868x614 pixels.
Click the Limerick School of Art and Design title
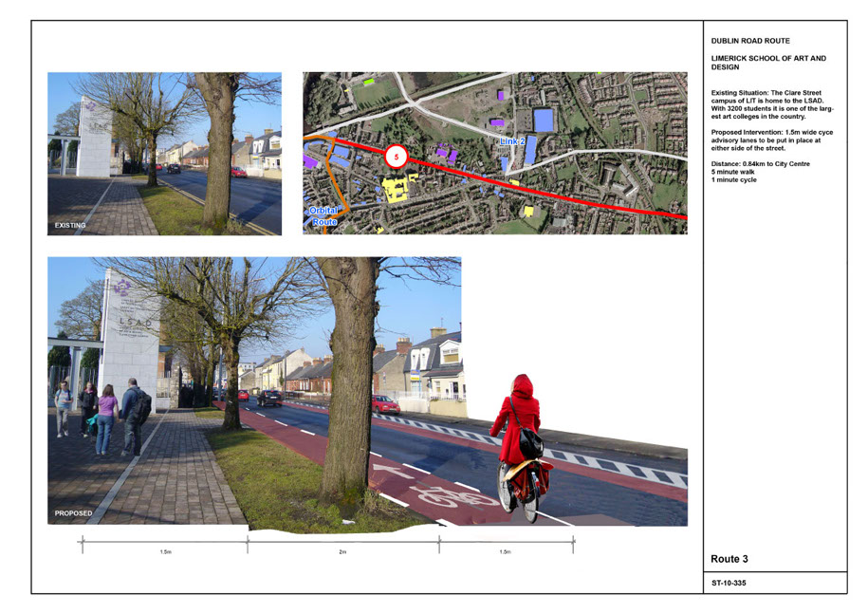(767, 63)
